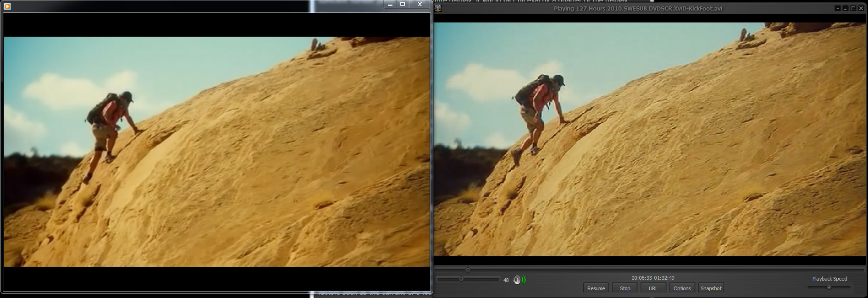Mute audio with the speaker icon
Image resolution: width=868 pixels, height=298 pixels.
click(x=518, y=280)
